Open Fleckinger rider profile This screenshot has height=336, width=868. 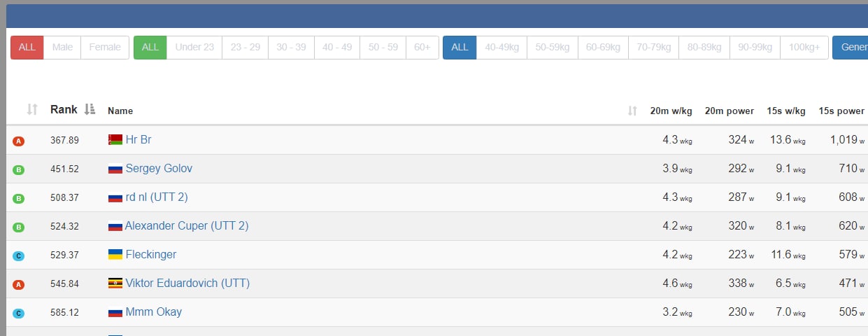tap(151, 255)
